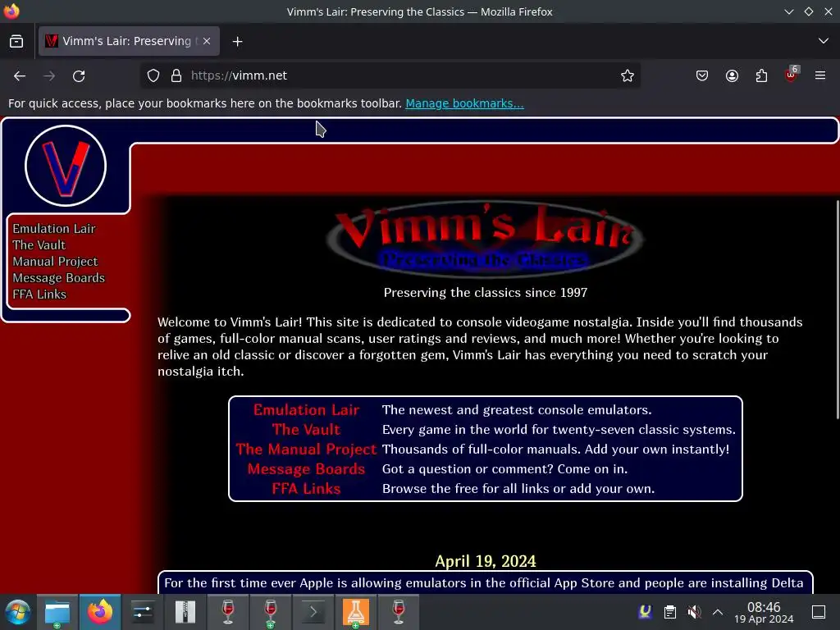Open the Firefox account menu
This screenshot has height=630, width=840.
(732, 75)
